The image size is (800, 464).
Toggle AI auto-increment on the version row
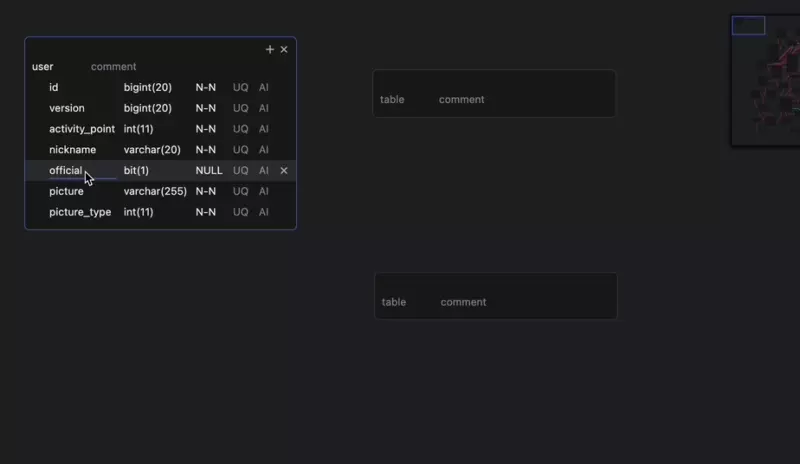coord(263,108)
